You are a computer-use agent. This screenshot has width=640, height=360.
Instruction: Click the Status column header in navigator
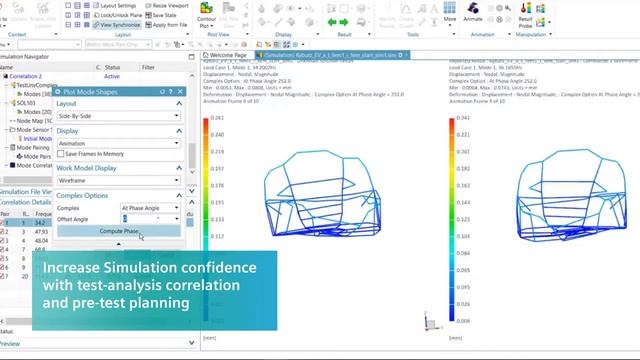pyautogui.click(x=112, y=67)
